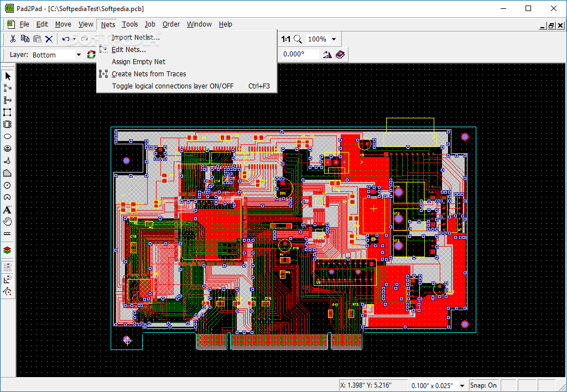Close the inner Softpedia.pcb document

coord(560,25)
